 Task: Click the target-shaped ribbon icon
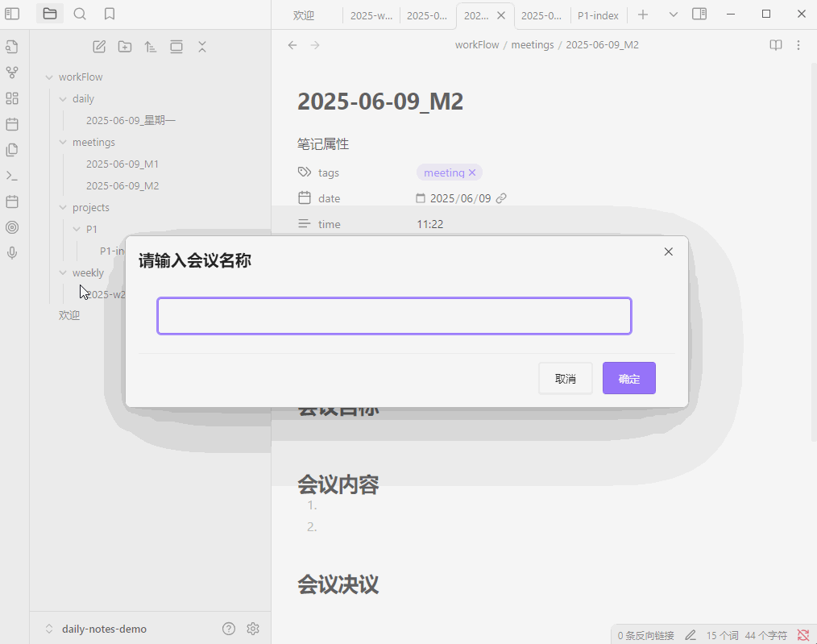click(x=12, y=227)
